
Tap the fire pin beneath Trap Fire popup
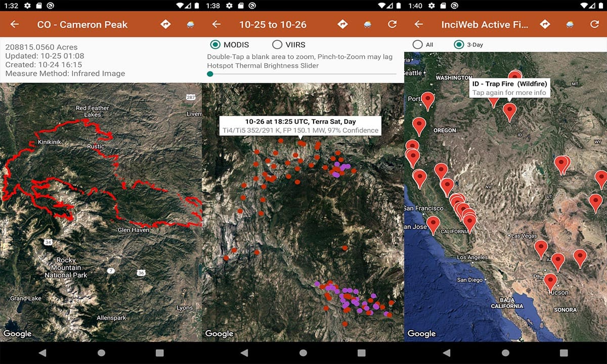(x=509, y=112)
